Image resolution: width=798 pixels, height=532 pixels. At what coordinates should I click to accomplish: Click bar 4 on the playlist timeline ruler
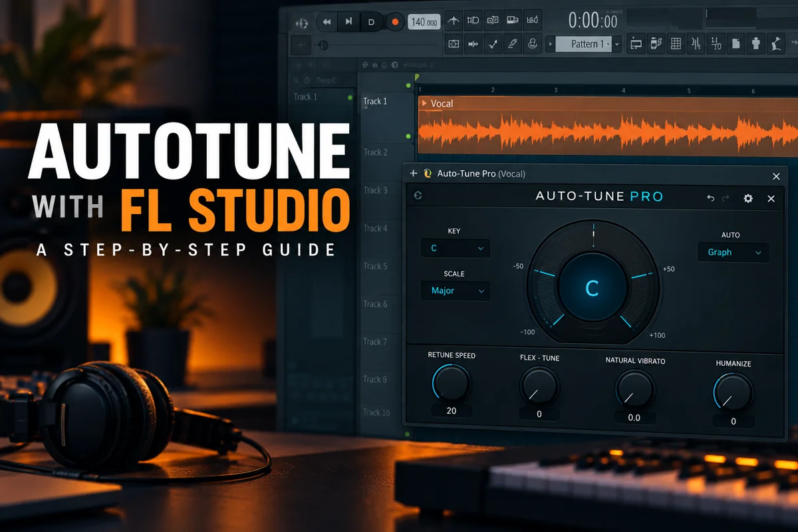pos(624,90)
